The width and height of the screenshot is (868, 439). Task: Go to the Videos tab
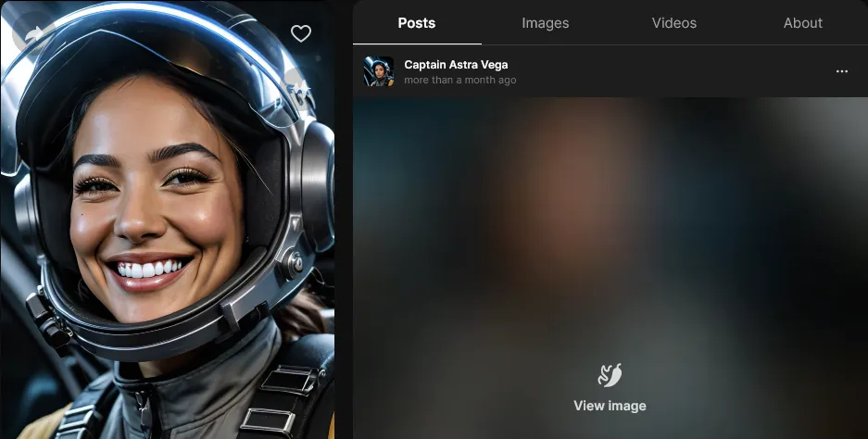(x=673, y=23)
